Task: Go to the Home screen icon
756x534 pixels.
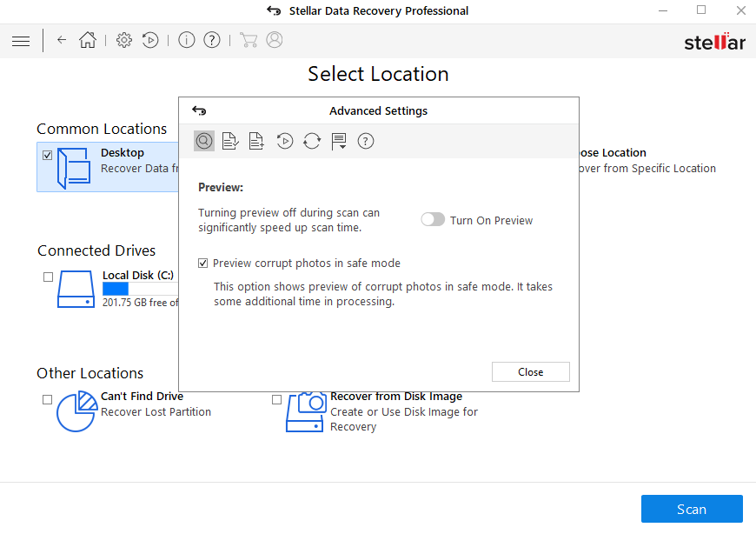Action: (x=88, y=40)
